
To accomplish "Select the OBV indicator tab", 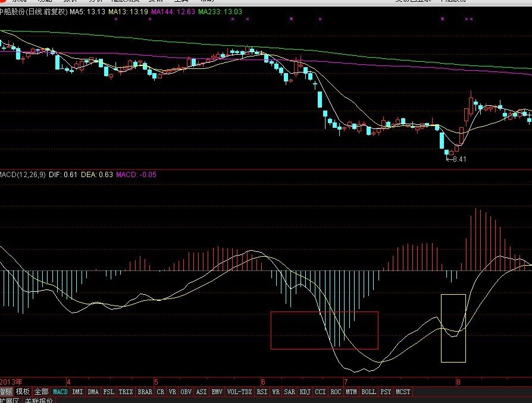I will [186, 392].
